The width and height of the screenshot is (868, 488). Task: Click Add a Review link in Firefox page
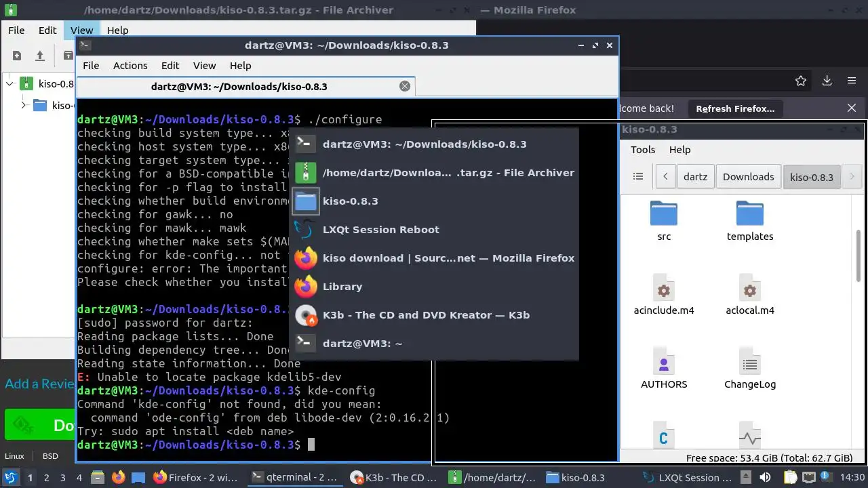[39, 384]
